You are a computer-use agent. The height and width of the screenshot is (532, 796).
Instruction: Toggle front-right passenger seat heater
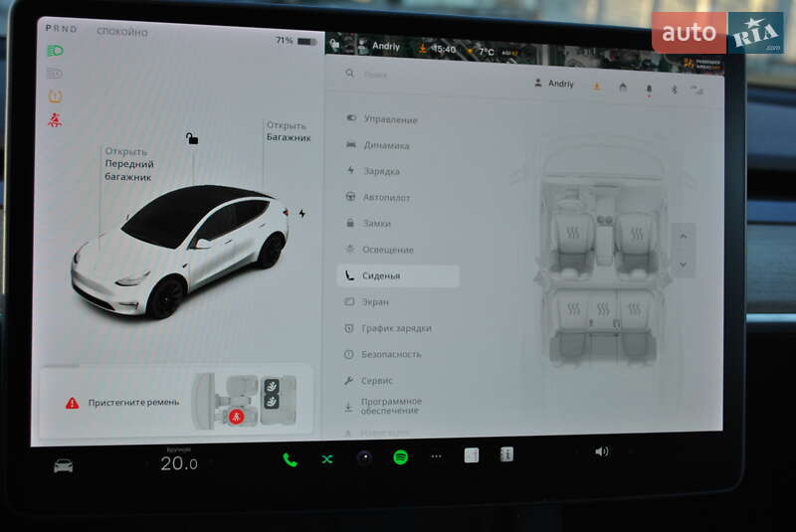637,234
